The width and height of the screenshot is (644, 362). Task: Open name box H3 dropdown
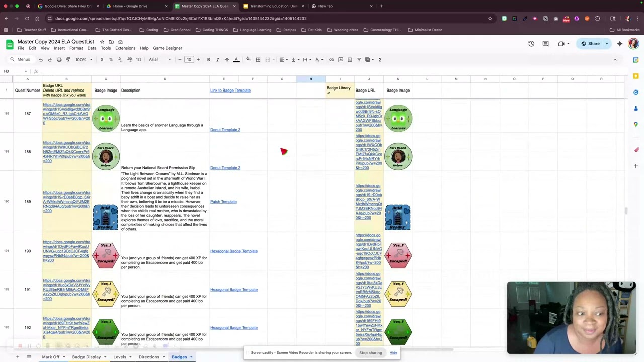coord(26,71)
